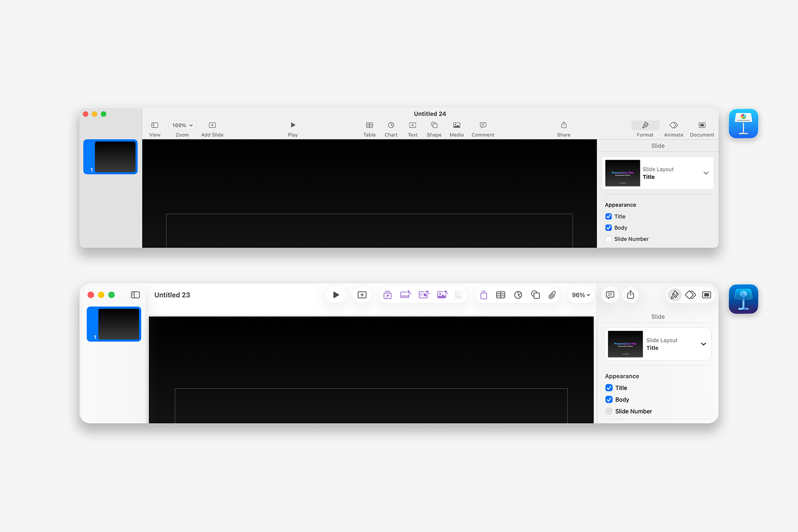The image size is (798, 532).
Task: Insert a Table in Untitled 24
Action: tap(369, 128)
